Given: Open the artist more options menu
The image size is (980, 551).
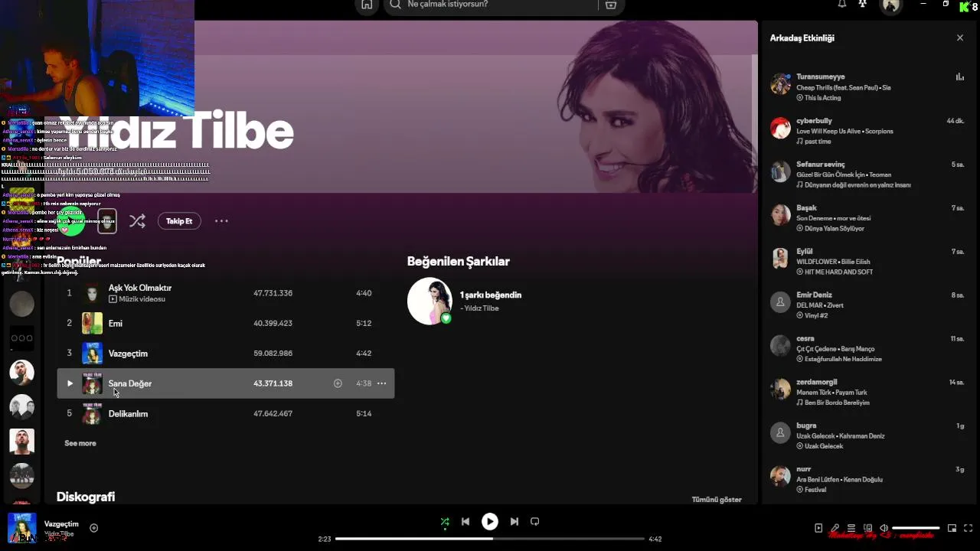Looking at the screenshot, I should (221, 221).
